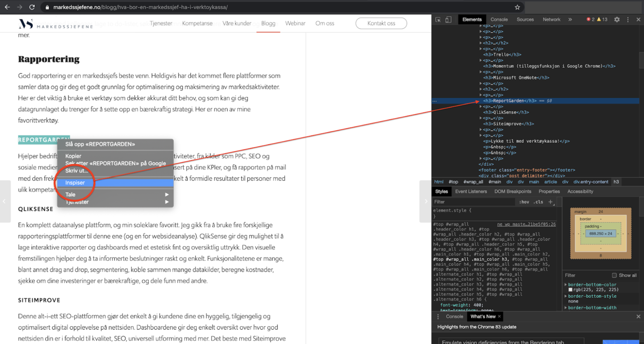Open the DOM Breakpoints tab
Screen dimensions: 644x344
pyautogui.click(x=513, y=191)
